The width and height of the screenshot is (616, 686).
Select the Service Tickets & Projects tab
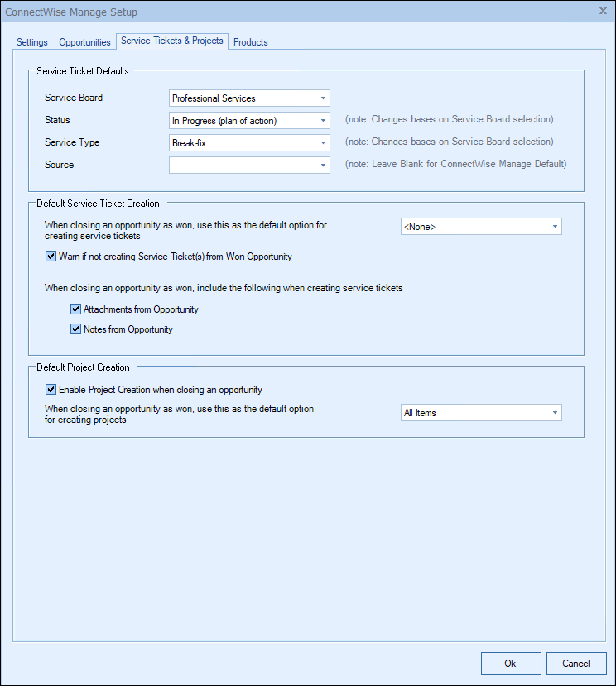[x=172, y=41]
